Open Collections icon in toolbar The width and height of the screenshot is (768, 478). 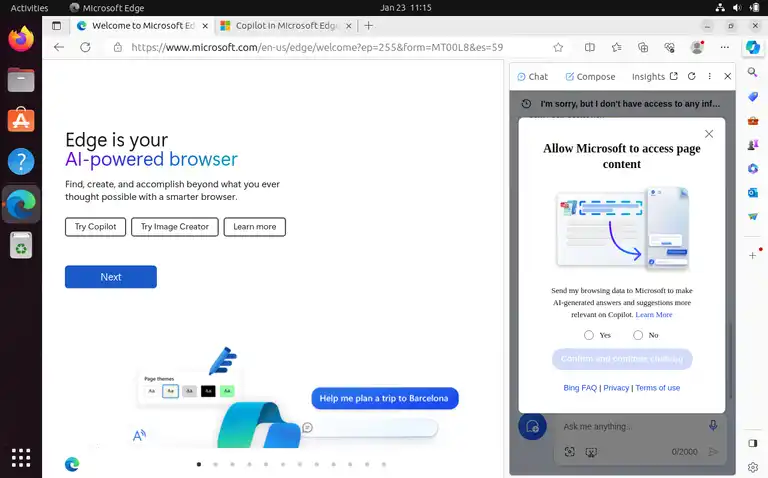643,48
